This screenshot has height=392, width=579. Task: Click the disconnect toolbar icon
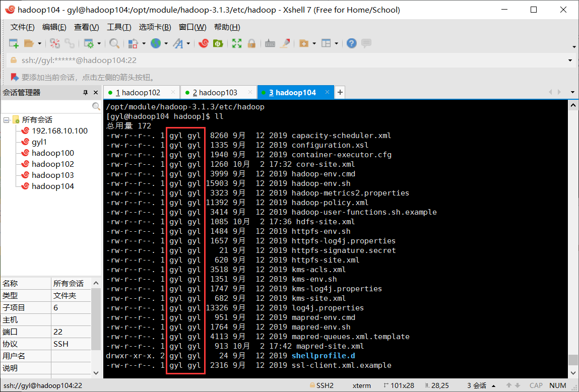(x=55, y=43)
